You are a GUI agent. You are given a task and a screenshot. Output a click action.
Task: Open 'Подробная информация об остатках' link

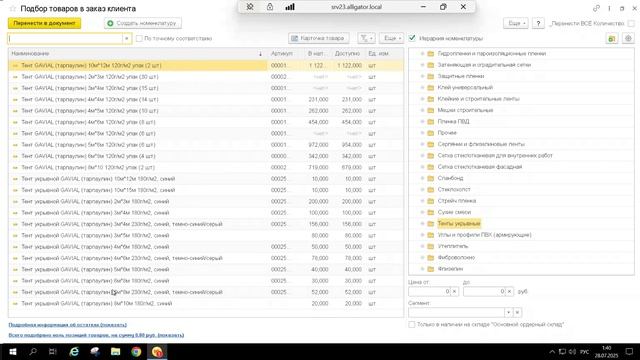tap(68, 325)
